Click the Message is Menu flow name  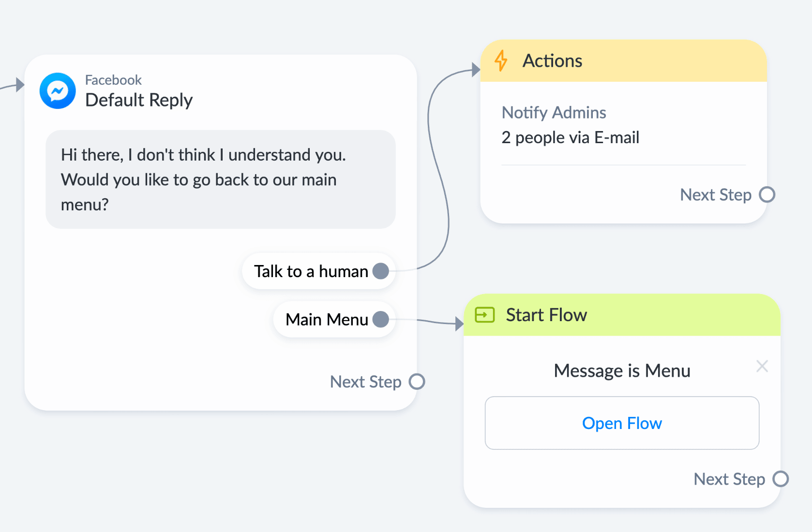[x=622, y=371]
